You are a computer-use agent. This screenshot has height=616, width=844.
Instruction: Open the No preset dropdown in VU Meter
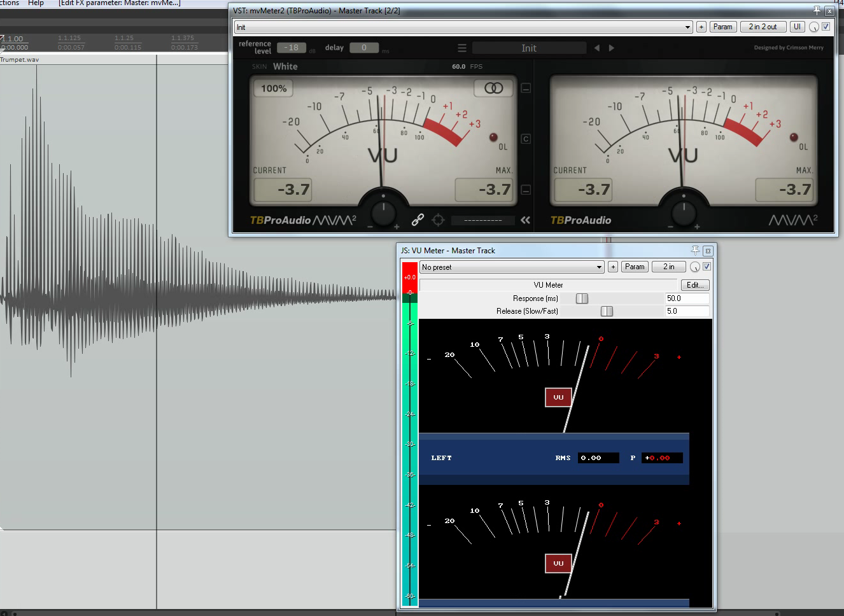tap(512, 267)
